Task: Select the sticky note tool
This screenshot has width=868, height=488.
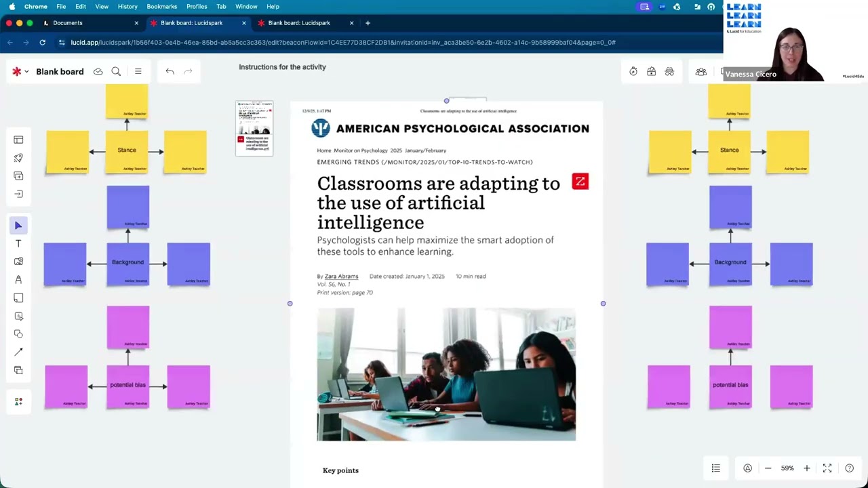Action: (x=18, y=298)
